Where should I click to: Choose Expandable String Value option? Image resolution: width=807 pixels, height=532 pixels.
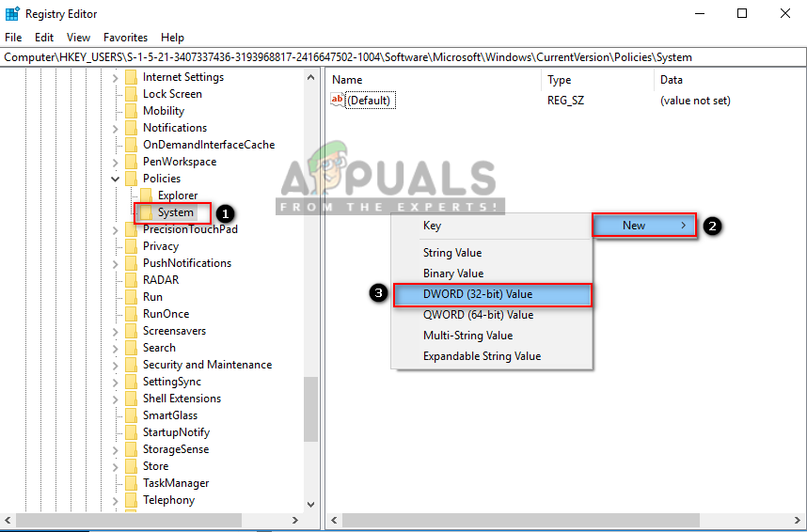(x=493, y=356)
